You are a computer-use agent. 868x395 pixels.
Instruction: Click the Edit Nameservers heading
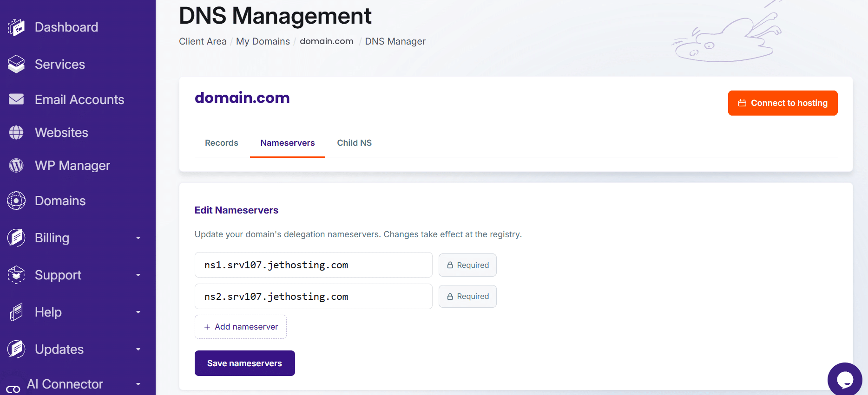click(237, 210)
